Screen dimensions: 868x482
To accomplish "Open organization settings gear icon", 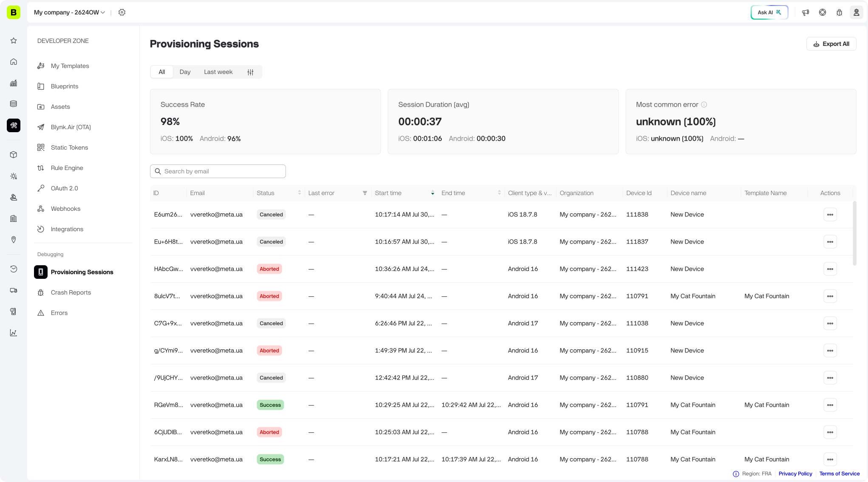I will pyautogui.click(x=122, y=12).
